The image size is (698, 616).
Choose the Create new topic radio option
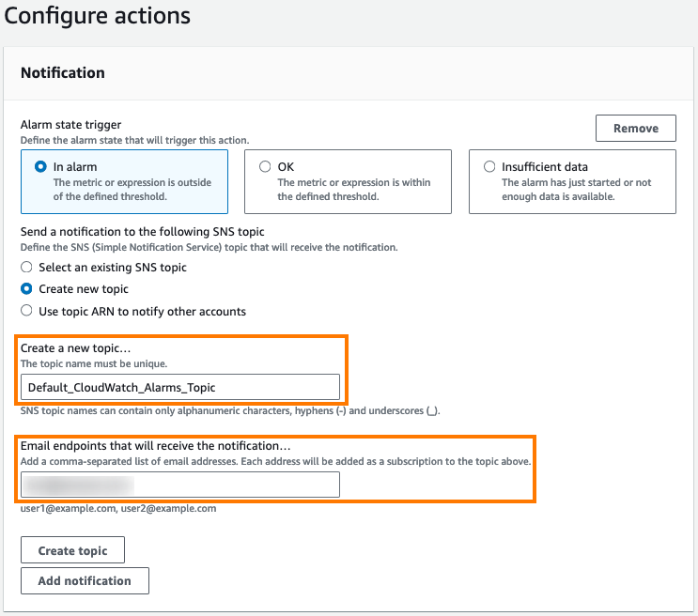tap(26, 289)
